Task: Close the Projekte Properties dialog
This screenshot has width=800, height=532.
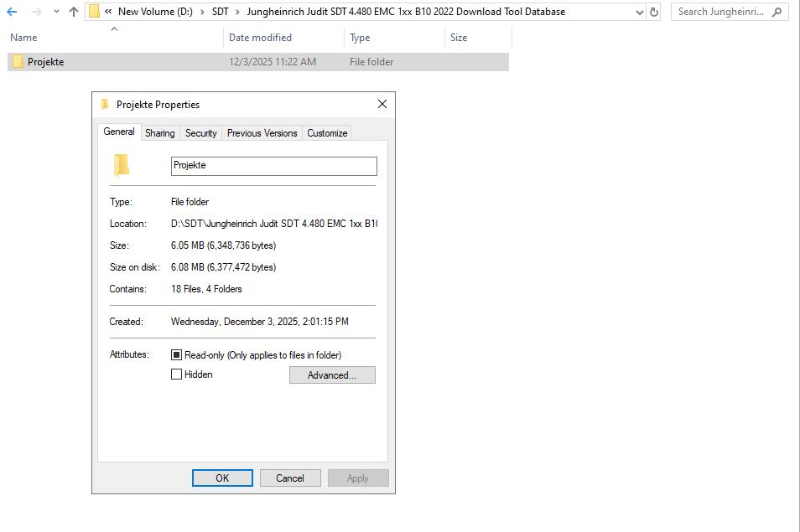Action: pyautogui.click(x=382, y=104)
